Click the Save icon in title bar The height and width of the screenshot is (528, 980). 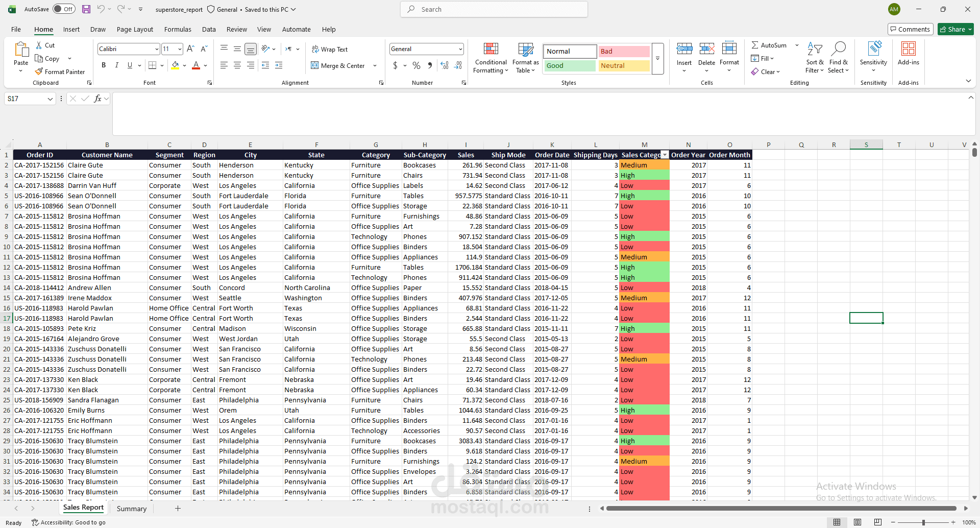pyautogui.click(x=86, y=9)
